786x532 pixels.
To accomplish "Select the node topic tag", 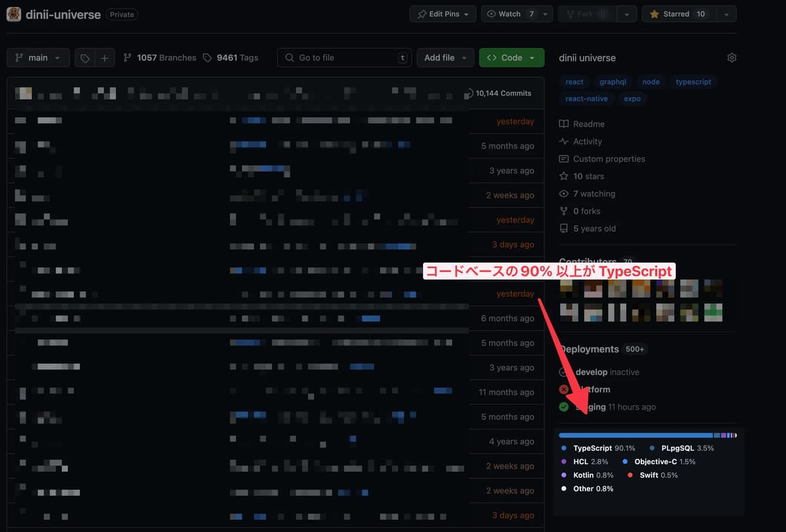I will 651,82.
